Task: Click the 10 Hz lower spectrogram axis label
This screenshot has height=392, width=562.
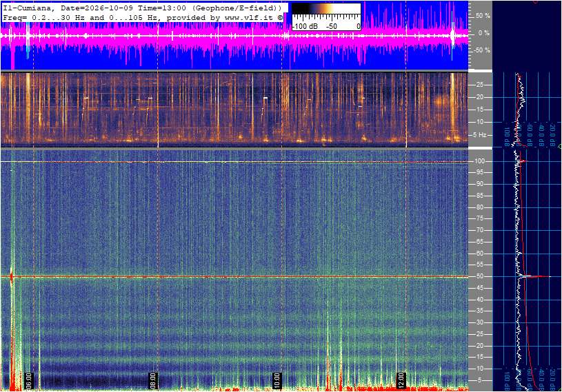Action: [480, 369]
